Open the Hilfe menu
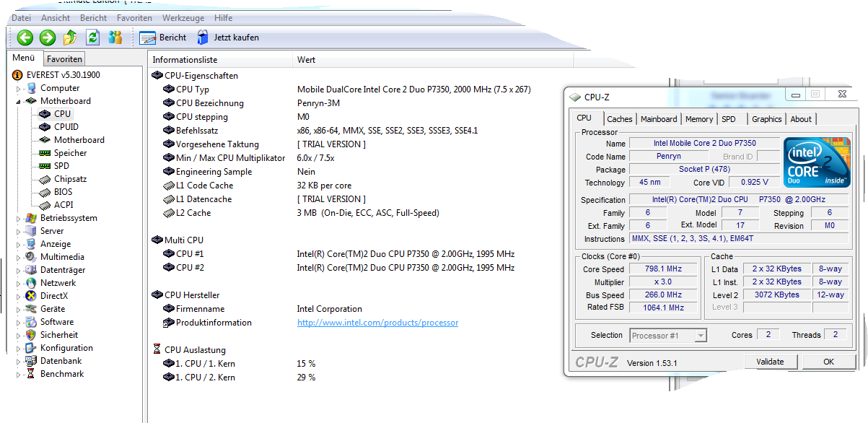The height and width of the screenshot is (423, 868). tap(223, 18)
